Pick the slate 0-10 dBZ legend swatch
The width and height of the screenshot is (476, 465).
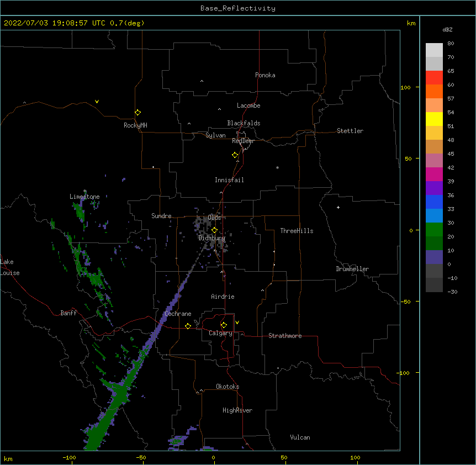[434, 257]
